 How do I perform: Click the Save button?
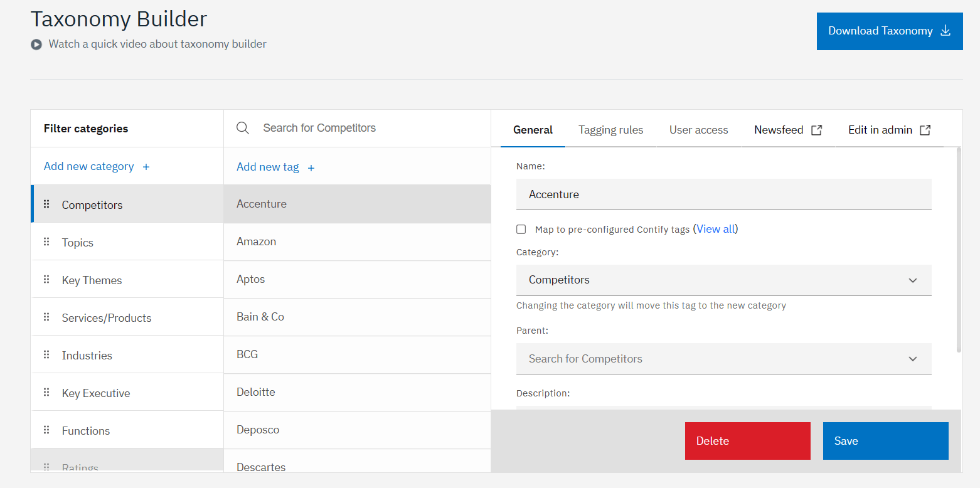(886, 441)
